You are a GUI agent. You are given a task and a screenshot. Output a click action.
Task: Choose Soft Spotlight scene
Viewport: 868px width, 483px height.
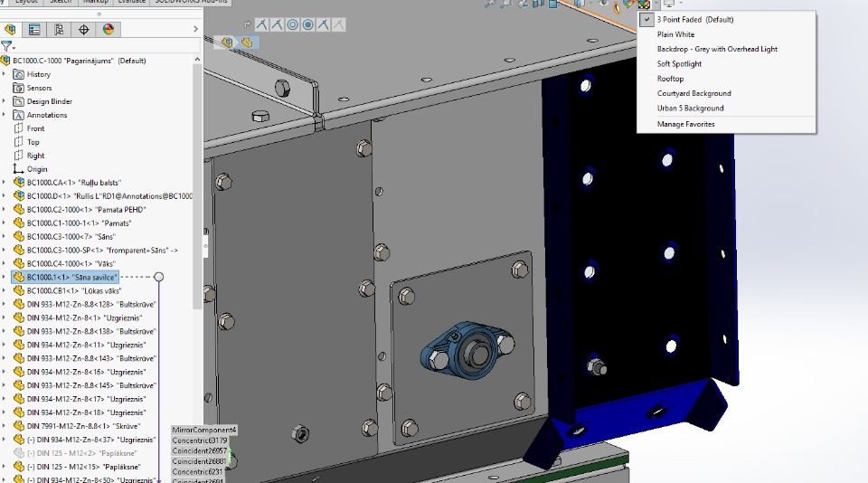point(679,63)
